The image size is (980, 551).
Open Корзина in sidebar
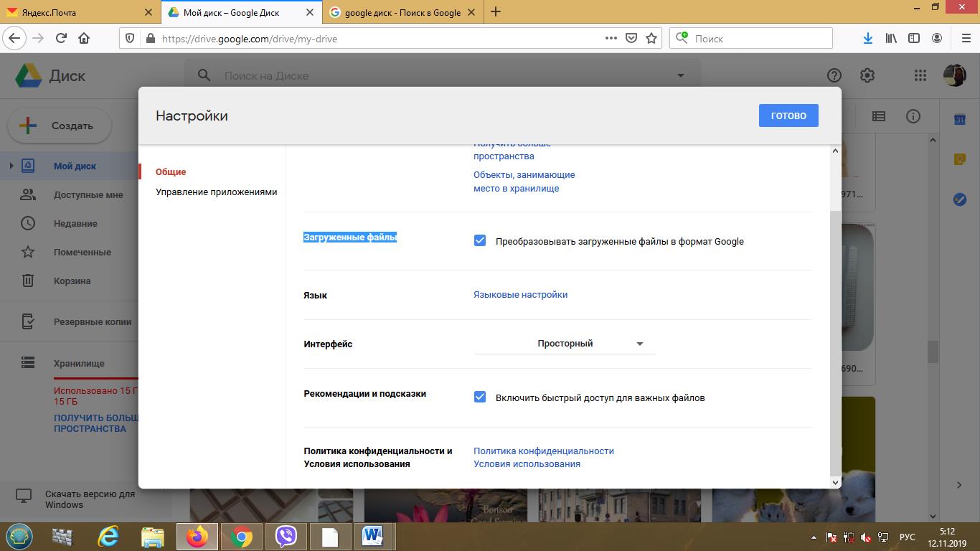72,281
